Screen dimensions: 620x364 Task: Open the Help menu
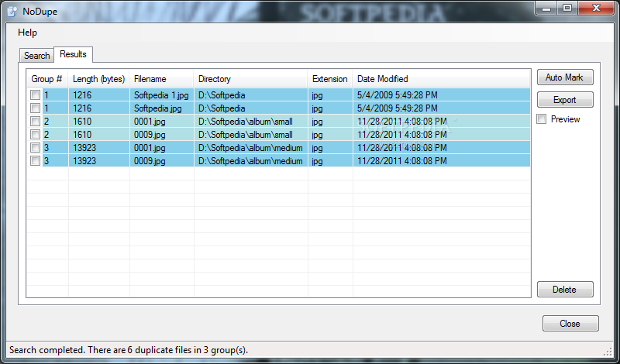(x=27, y=33)
